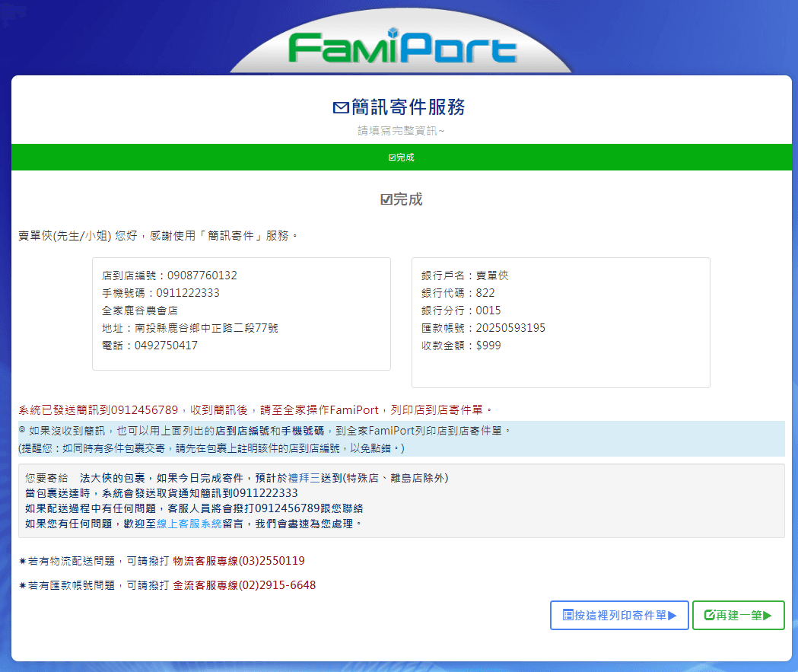Click the 銀行分行：0015 line
Viewport: 798px width, 672px height.
tap(461, 311)
